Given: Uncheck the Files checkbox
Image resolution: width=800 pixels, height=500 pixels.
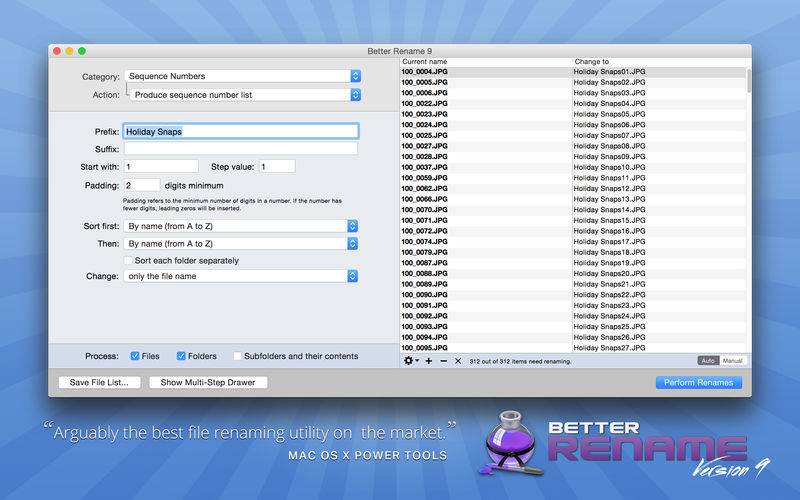Looking at the screenshot, I should click(x=136, y=356).
